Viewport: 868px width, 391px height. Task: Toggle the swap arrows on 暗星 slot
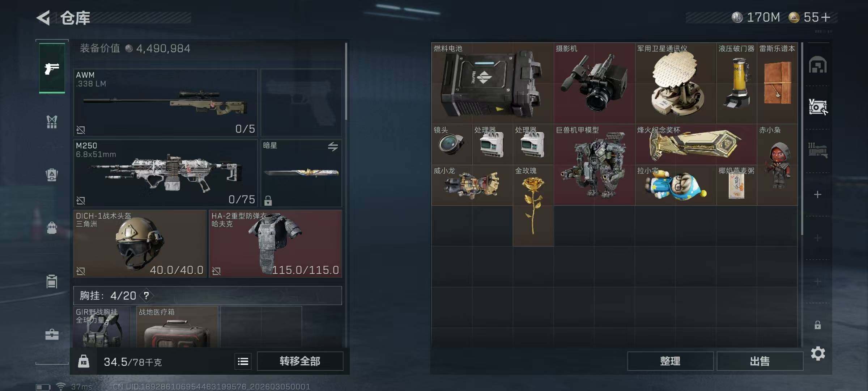pos(333,146)
